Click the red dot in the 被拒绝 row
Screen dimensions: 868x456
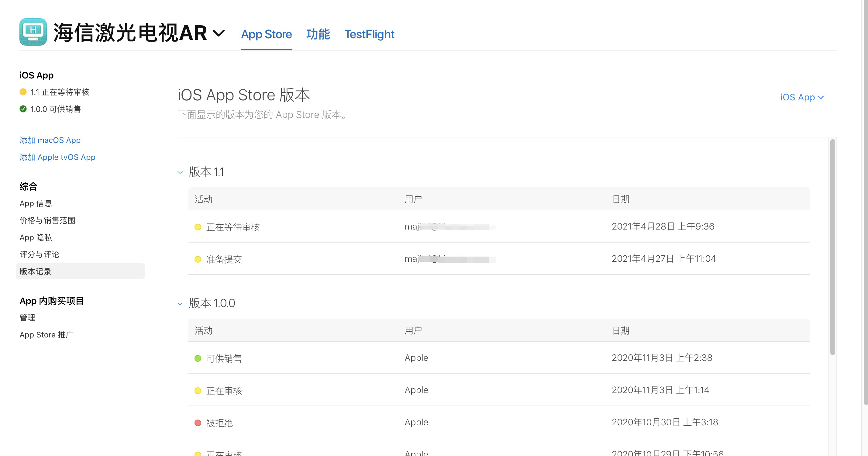click(198, 423)
